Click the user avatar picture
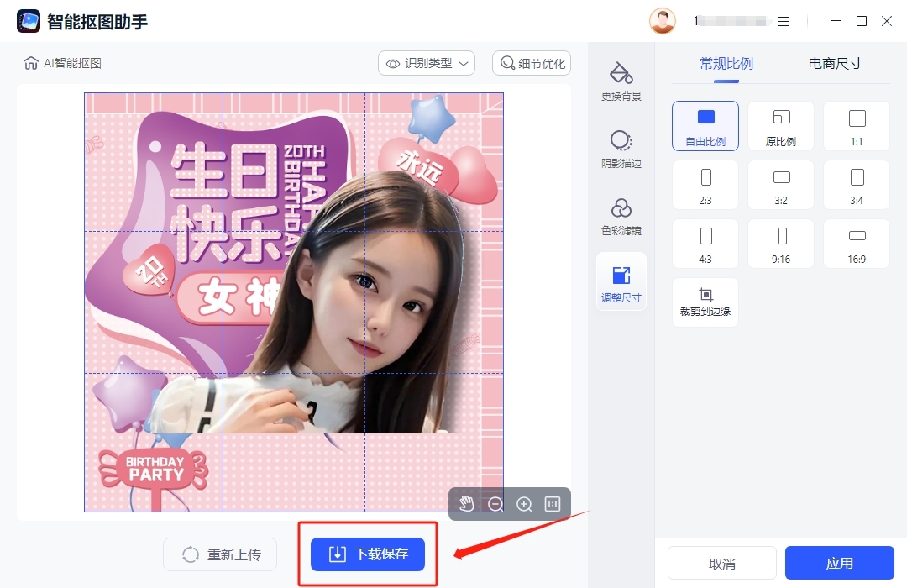The image size is (907, 588). pyautogui.click(x=663, y=21)
